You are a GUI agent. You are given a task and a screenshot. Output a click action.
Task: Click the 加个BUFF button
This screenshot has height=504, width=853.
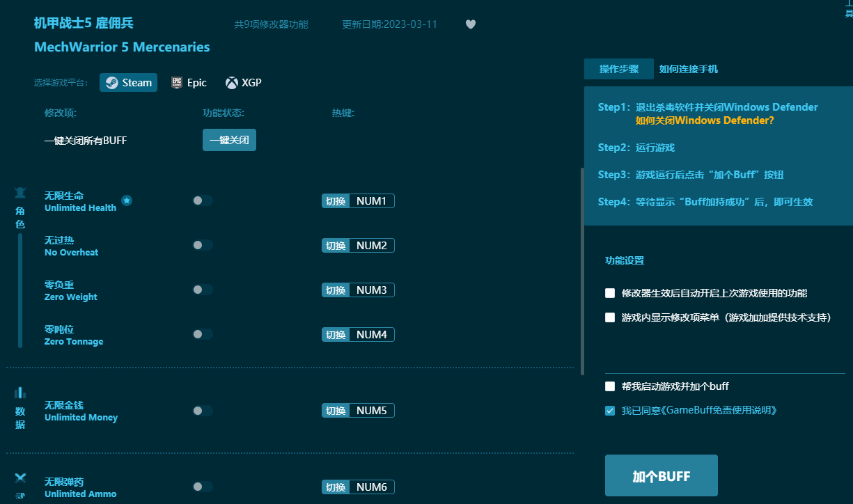pyautogui.click(x=662, y=476)
